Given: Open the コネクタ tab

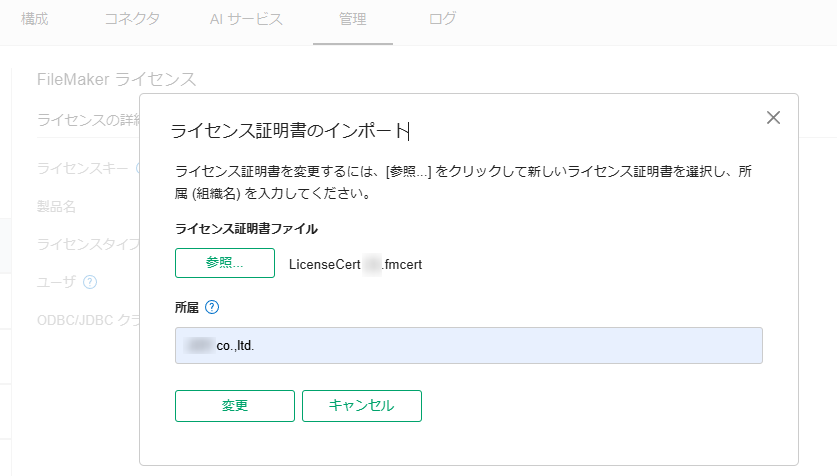Looking at the screenshot, I should [132, 19].
